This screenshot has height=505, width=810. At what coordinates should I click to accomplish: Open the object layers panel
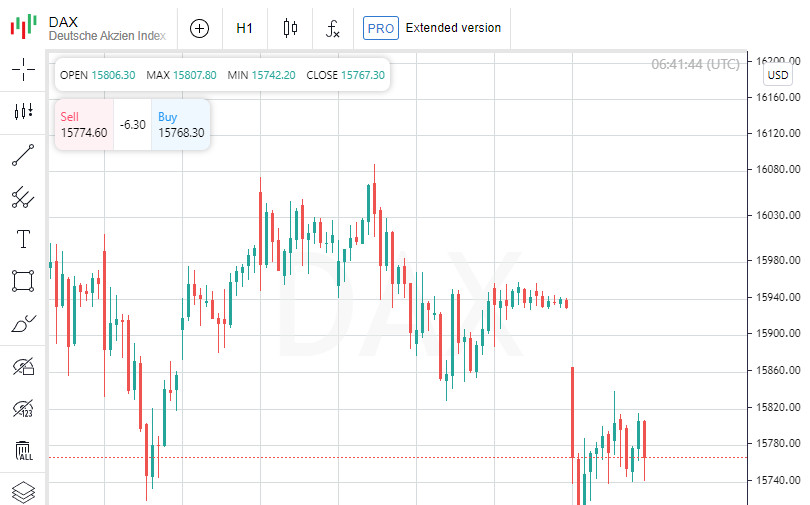click(23, 491)
